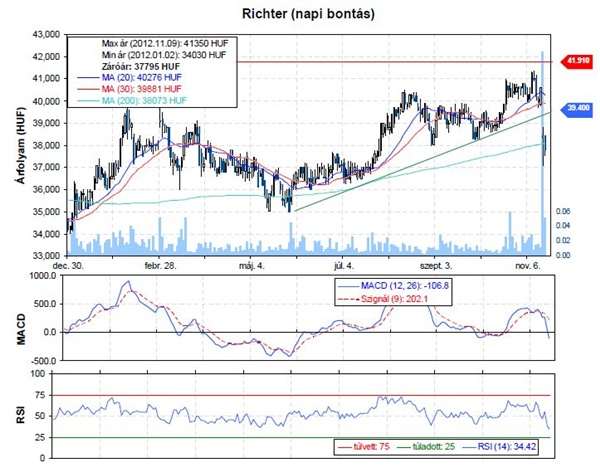Click the 35,000 y-axis value
The image size is (600, 467).
46,212
